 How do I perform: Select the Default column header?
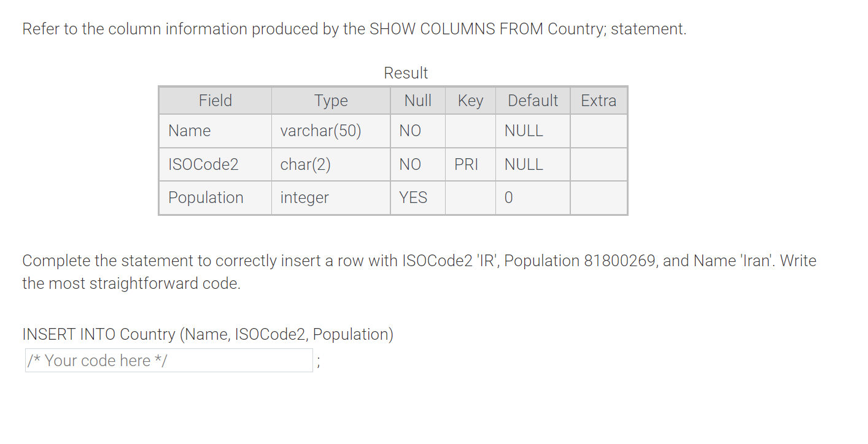532,100
